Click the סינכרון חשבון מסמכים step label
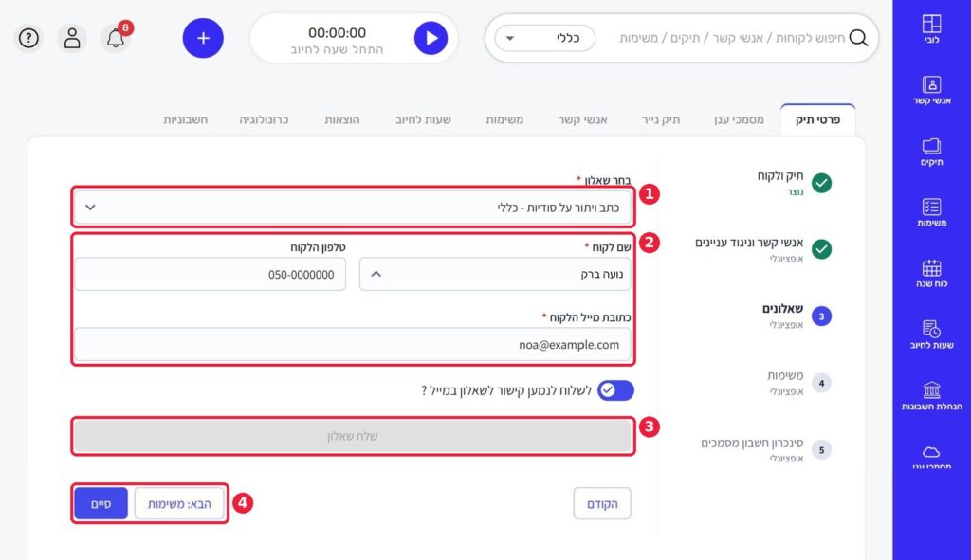 click(x=752, y=443)
